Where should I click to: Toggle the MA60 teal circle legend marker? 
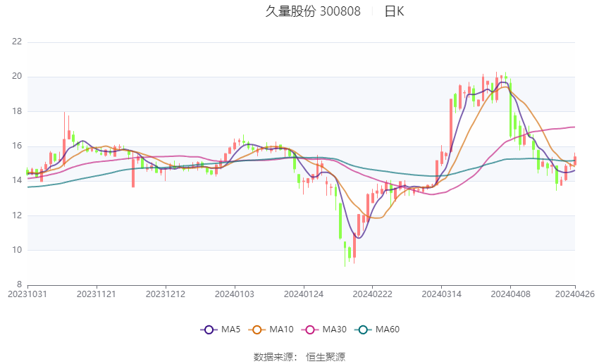click(363, 330)
